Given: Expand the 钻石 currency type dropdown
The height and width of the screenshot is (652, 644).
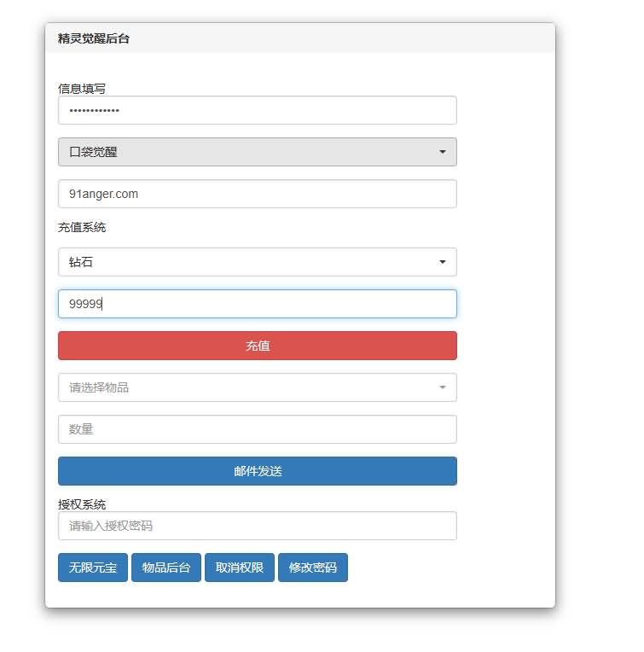Looking at the screenshot, I should point(257,262).
